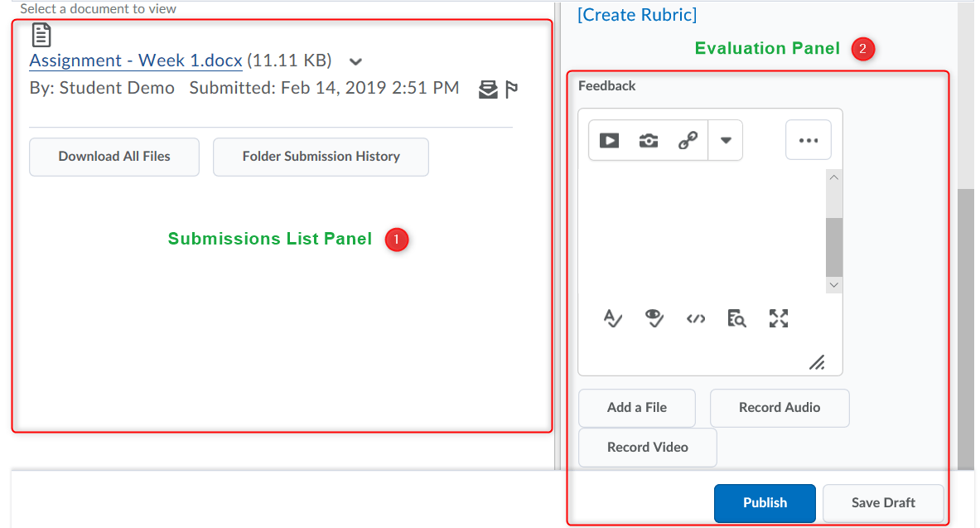Click the Insert Quicklink chain icon

pyautogui.click(x=688, y=140)
